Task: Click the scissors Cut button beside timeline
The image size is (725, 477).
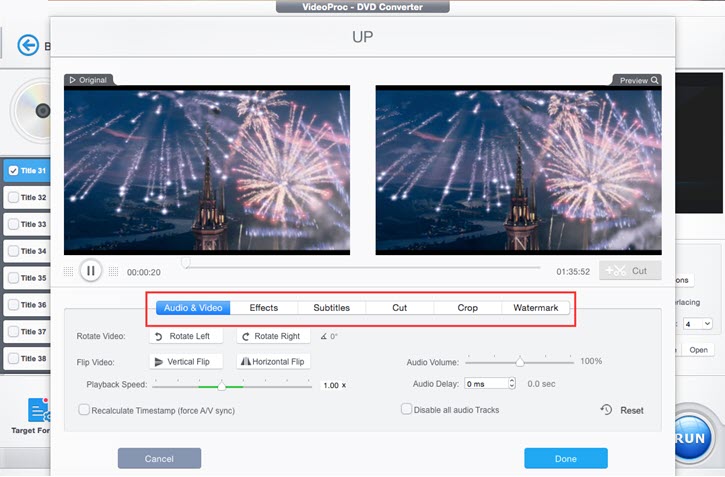Action: click(630, 270)
